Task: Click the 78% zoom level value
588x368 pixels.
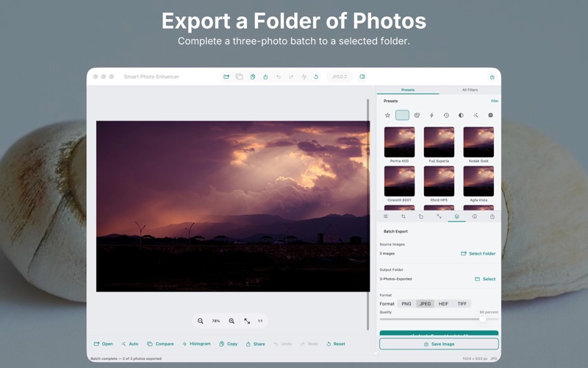Action: click(216, 321)
